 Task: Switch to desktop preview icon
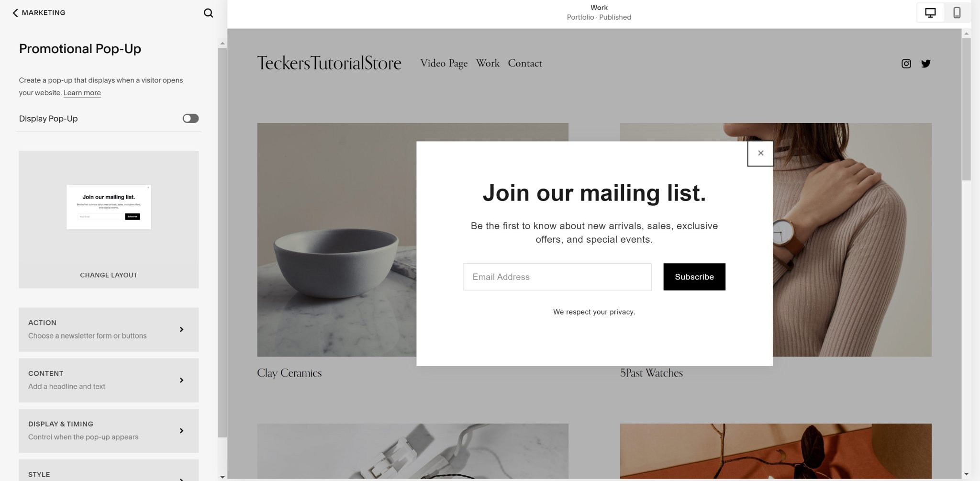930,13
